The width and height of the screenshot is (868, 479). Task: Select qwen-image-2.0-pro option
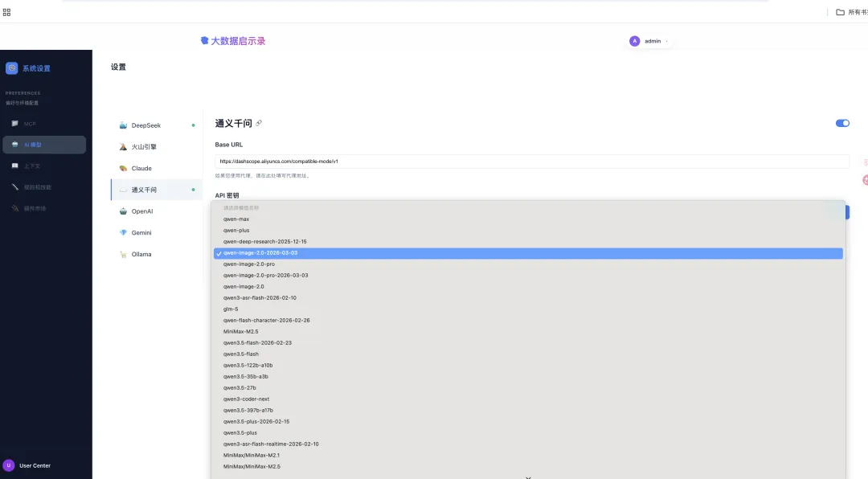[x=528, y=264]
